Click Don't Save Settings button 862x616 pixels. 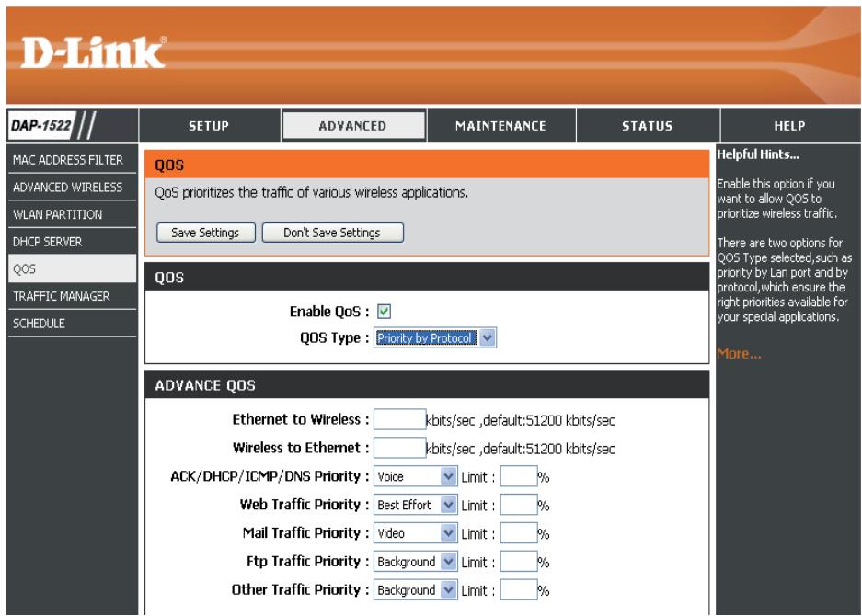[333, 233]
